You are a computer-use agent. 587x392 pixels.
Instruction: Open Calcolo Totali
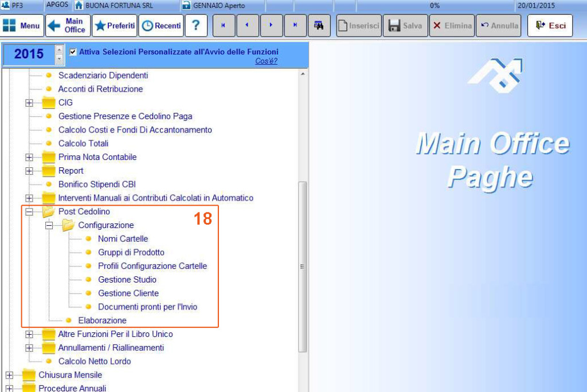click(83, 143)
